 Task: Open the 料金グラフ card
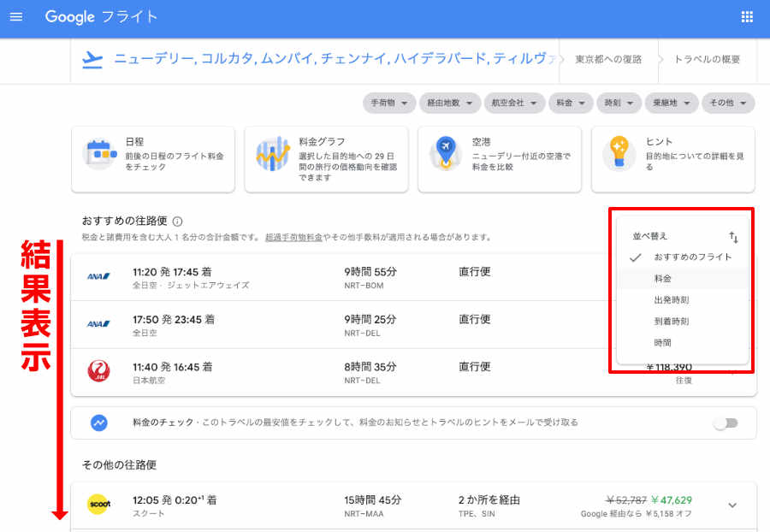point(326,159)
